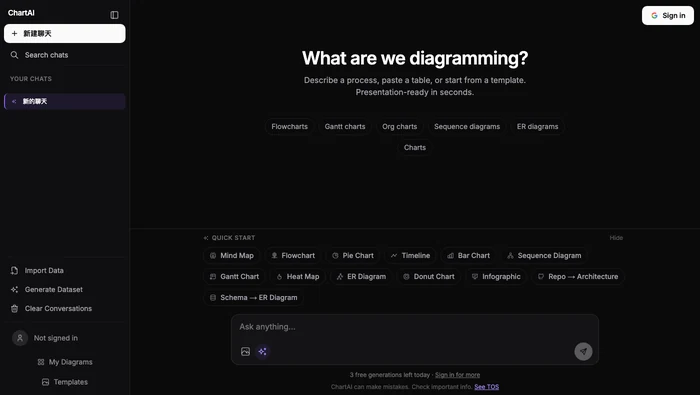
Task: Select ER Diagram quick start chip
Action: 361,276
